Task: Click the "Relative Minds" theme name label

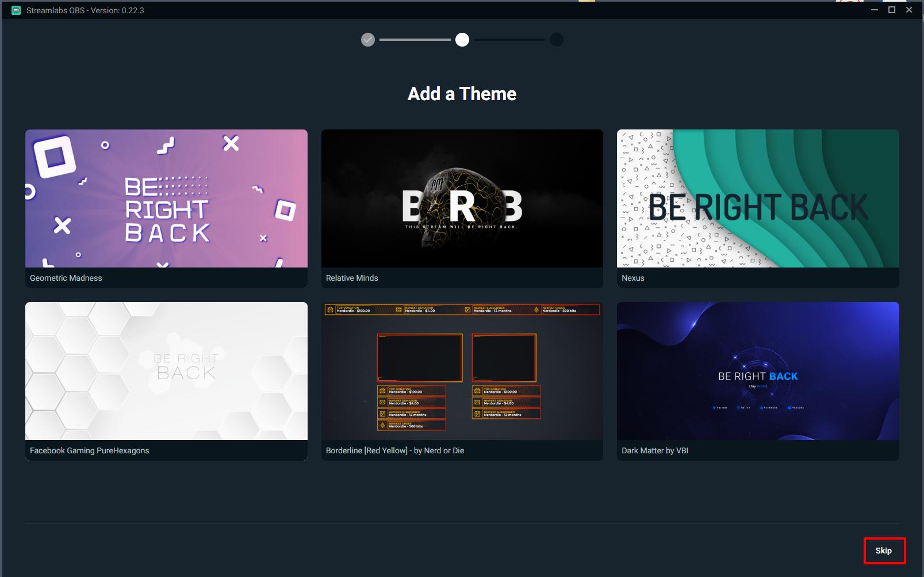Action: (x=352, y=278)
